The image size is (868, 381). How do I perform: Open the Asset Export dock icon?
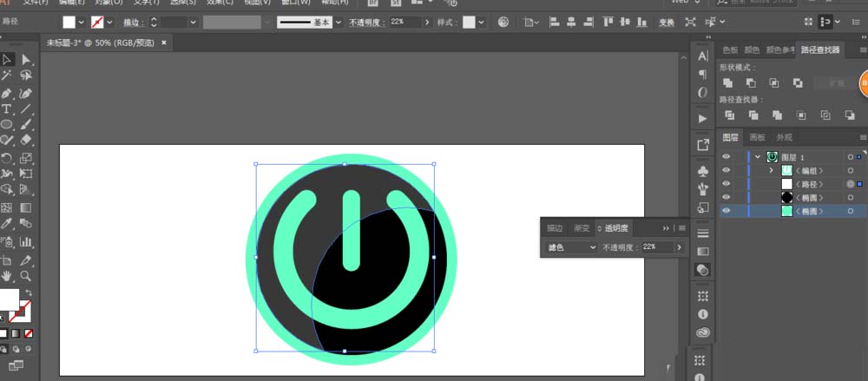click(x=702, y=145)
